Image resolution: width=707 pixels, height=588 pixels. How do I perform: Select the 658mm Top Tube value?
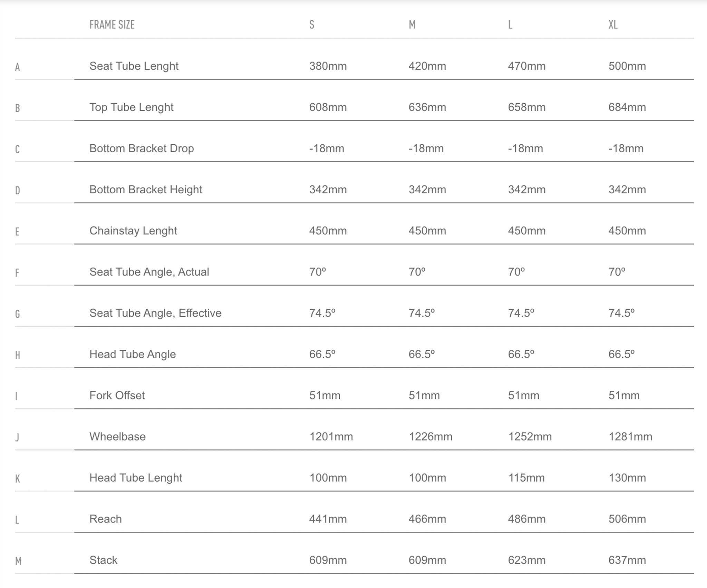click(526, 107)
